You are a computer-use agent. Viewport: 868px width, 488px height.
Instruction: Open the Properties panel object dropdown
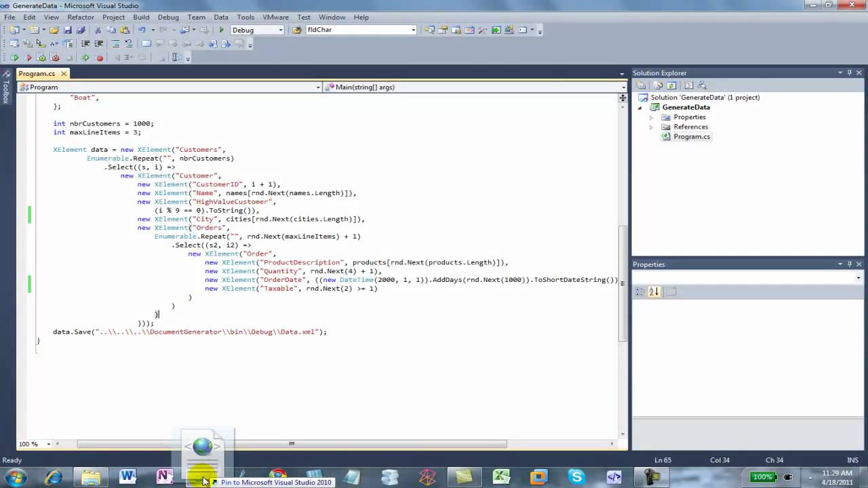pyautogui.click(x=858, y=278)
